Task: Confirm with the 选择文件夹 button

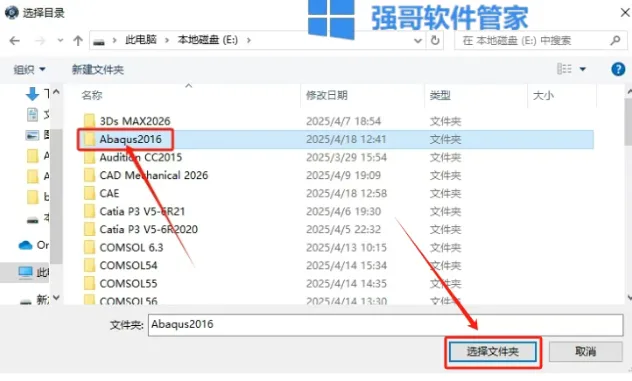Action: [x=493, y=352]
